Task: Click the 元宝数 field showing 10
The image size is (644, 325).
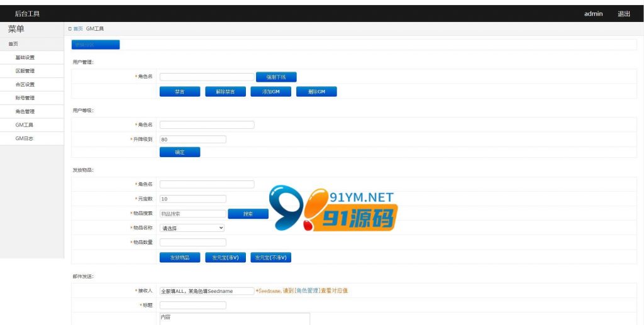Action: [193, 199]
